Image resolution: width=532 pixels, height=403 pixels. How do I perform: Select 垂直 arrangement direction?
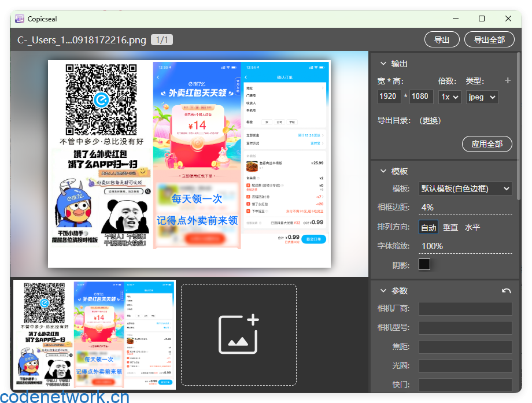(450, 227)
